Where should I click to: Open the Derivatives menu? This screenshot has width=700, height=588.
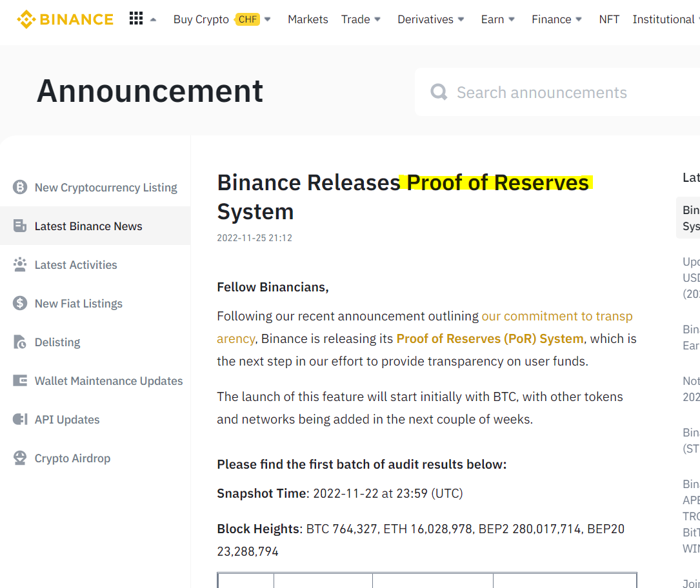pos(425,19)
